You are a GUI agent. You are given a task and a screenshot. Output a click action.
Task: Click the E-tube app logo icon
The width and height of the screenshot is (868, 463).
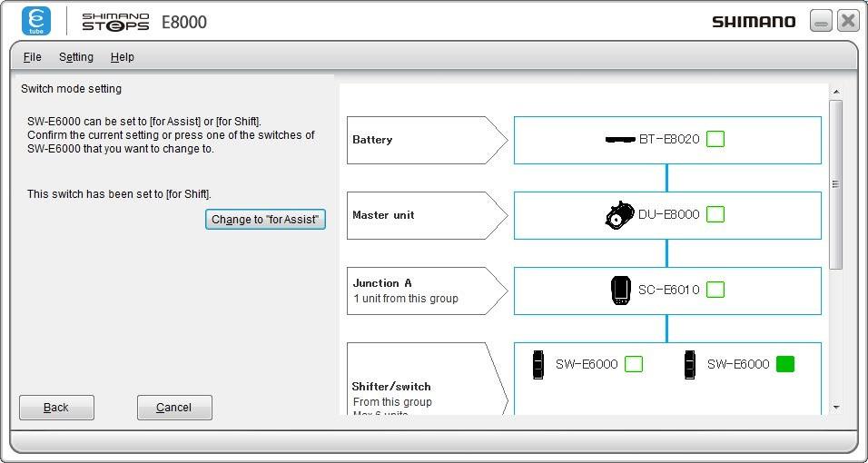[x=36, y=22]
